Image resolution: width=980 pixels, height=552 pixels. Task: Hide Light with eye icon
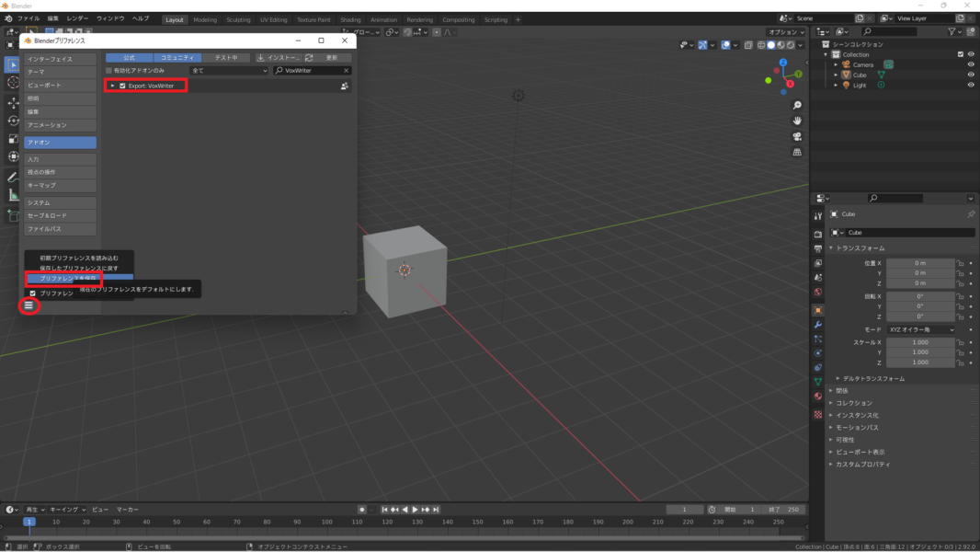[x=971, y=85]
